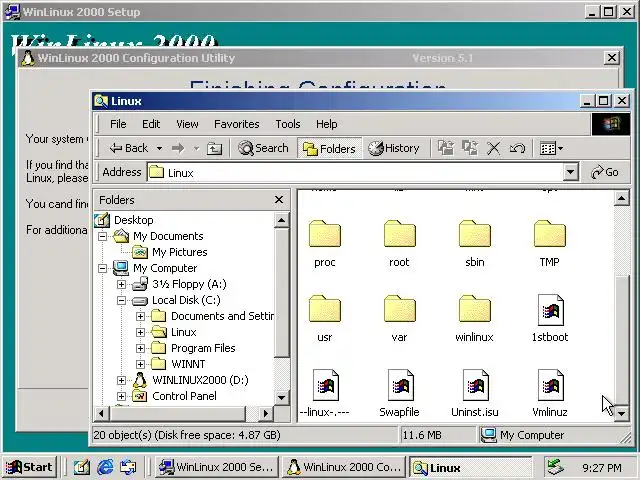Select the root folder icon

coord(399,233)
